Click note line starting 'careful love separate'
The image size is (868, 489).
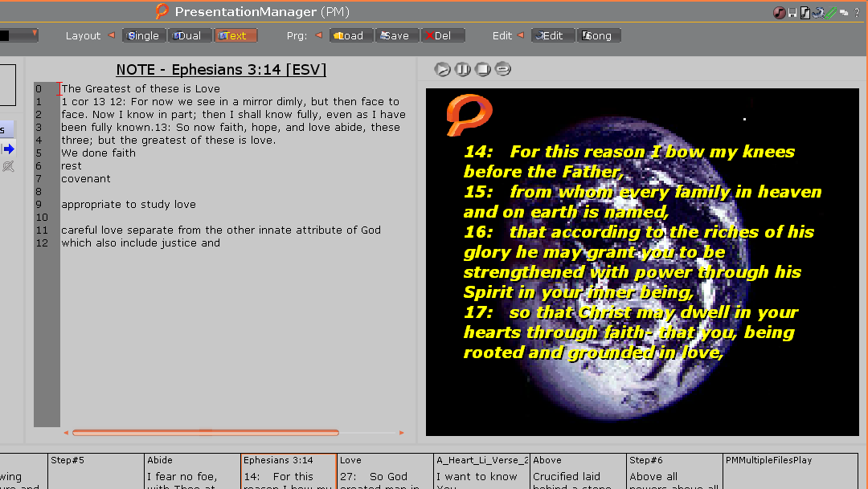click(x=221, y=230)
